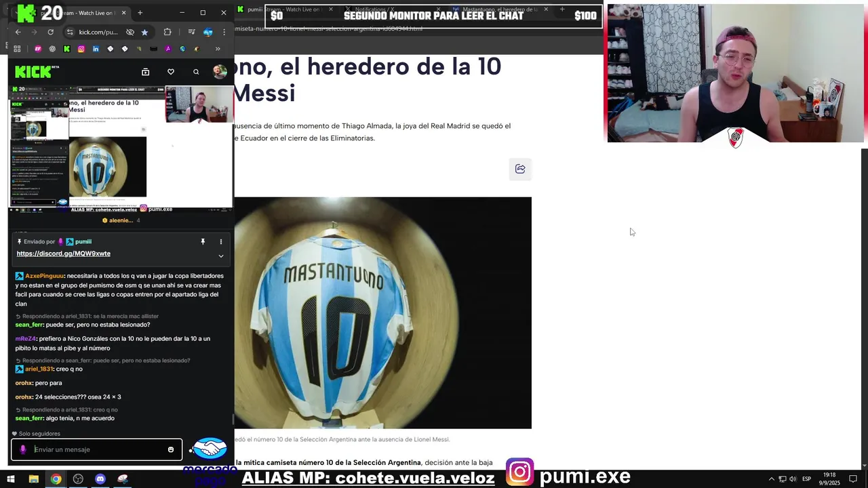Image resolution: width=868 pixels, height=488 pixels.
Task: Show more bookmarks with the double chevron
Action: 218,49
